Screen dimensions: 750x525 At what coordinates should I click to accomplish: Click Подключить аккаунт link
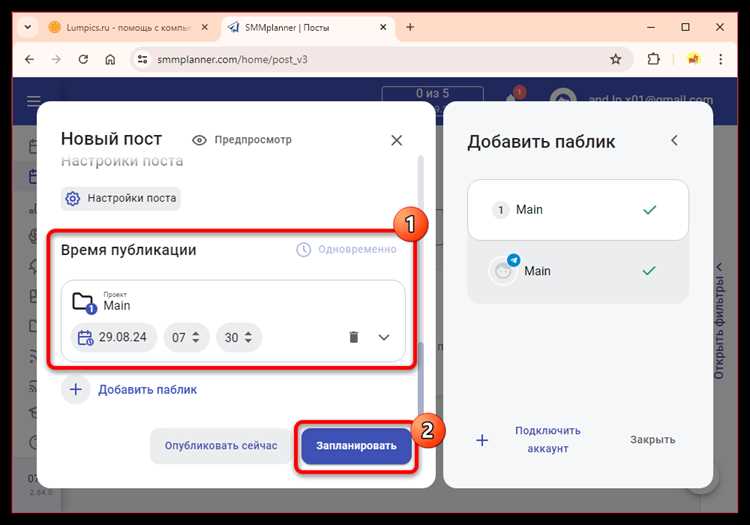tap(548, 439)
